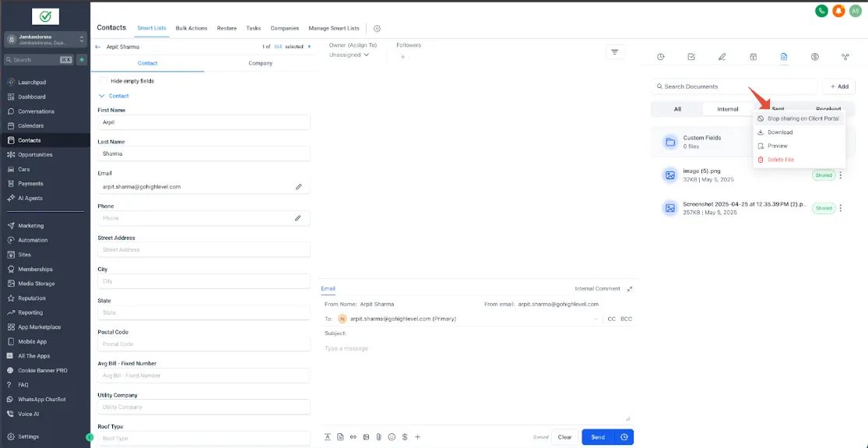Open the Jamkandorana account switcher
Image resolution: width=868 pixels, height=448 pixels.
coord(46,39)
